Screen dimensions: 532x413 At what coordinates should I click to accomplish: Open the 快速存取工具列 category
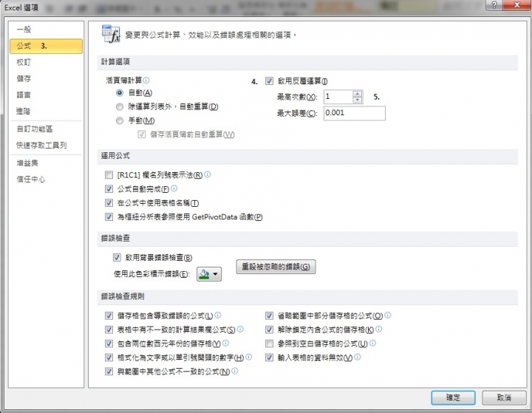coord(46,146)
